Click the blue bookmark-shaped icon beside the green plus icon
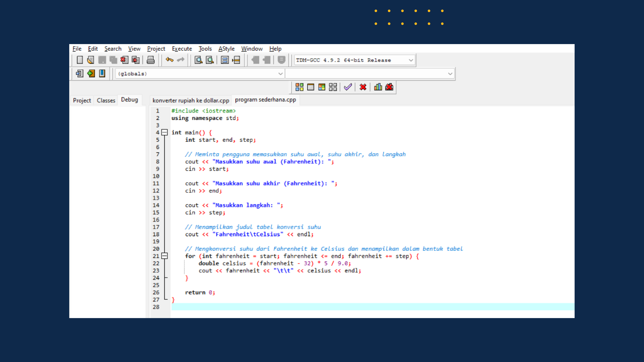The height and width of the screenshot is (362, 644). tap(102, 74)
